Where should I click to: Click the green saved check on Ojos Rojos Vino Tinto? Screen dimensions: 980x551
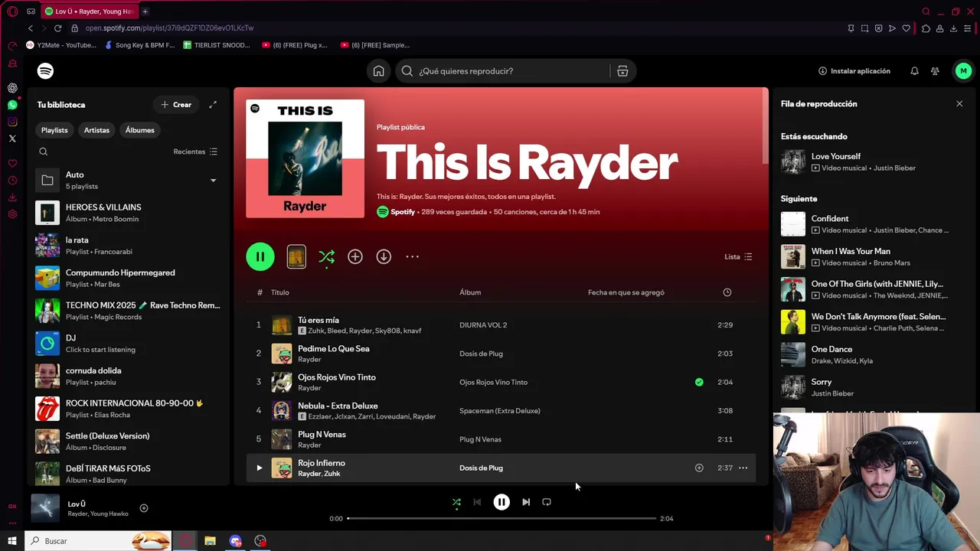point(699,382)
